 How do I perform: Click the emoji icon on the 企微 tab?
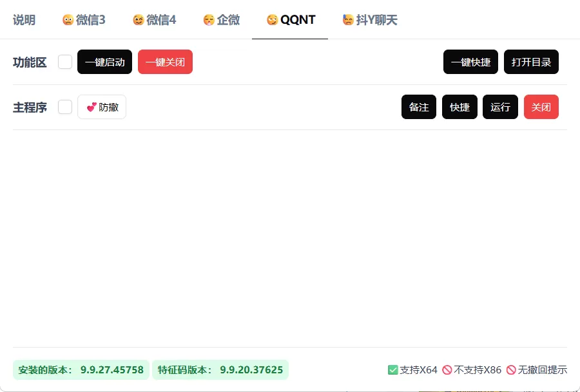(x=208, y=19)
